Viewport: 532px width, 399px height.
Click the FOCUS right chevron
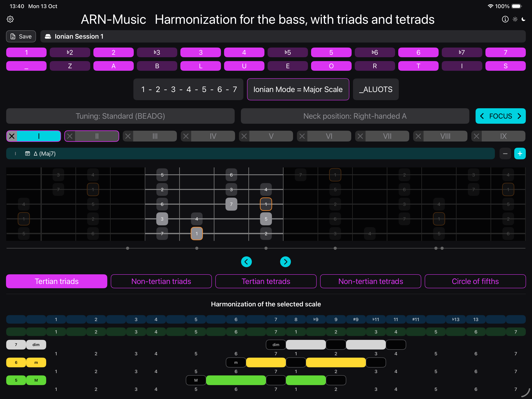[519, 116]
